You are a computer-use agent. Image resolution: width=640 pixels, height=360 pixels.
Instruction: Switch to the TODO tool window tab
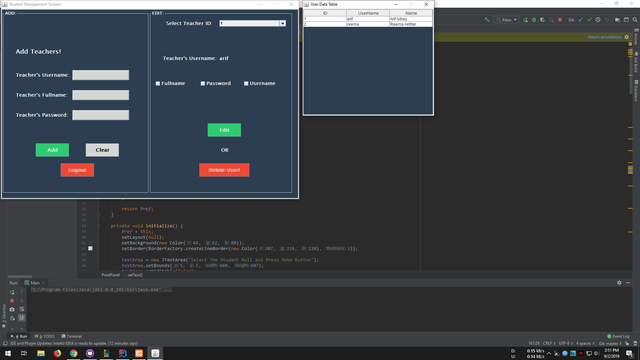[x=44, y=336]
